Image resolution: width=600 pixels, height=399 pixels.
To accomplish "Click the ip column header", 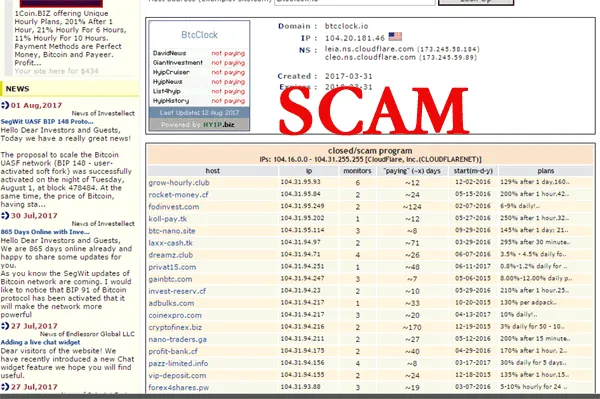I will tap(309, 171).
